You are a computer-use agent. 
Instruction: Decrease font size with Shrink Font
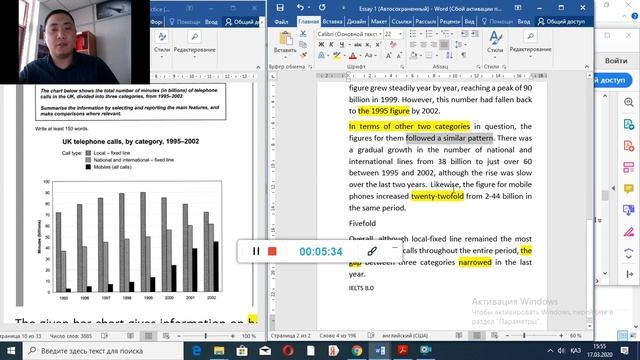[400, 56]
